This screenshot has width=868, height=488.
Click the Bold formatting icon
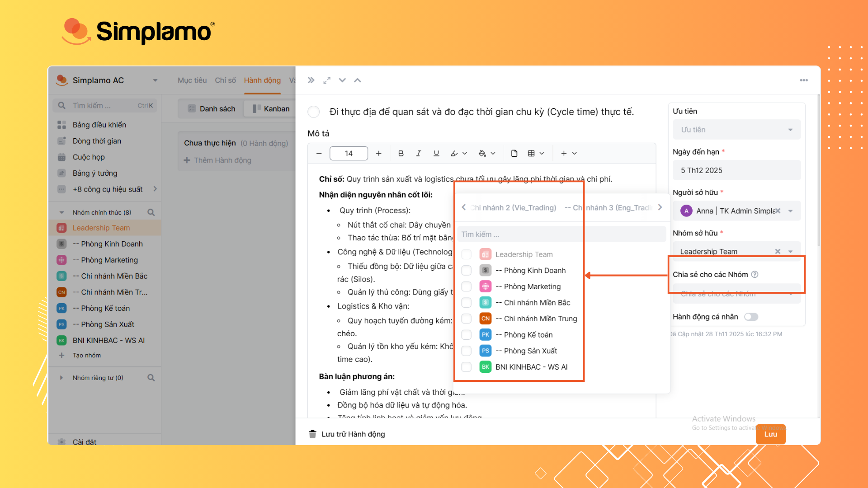[401, 154]
